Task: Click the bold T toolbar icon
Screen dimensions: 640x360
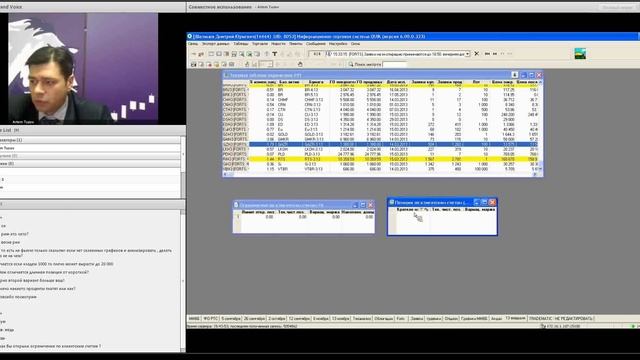Action: 275,54
